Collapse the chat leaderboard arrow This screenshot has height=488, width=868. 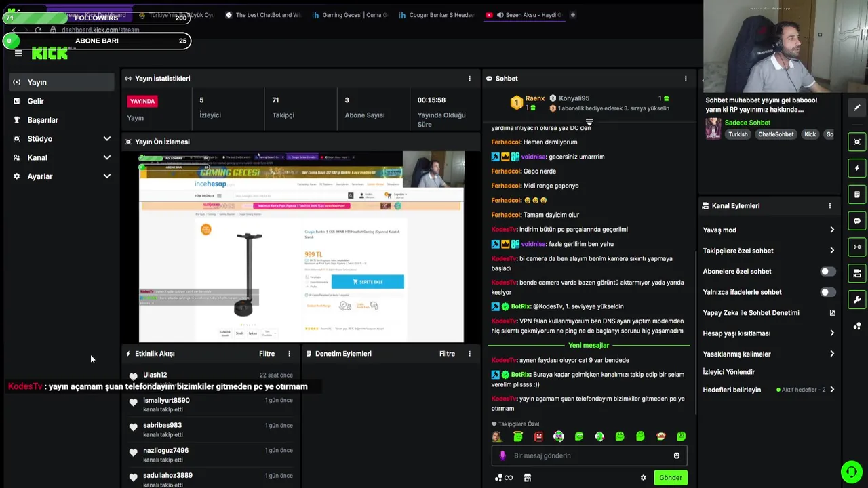click(x=589, y=122)
